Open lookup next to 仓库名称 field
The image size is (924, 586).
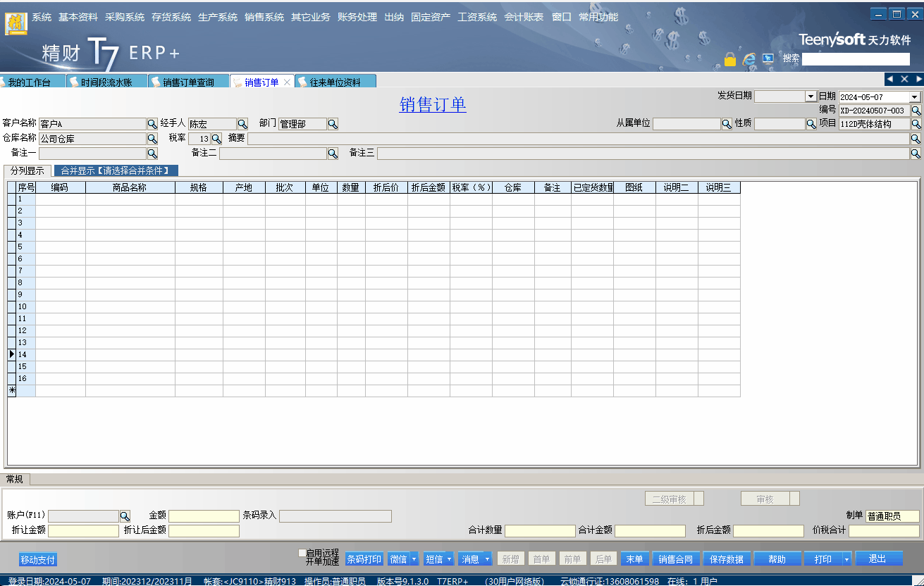click(152, 139)
